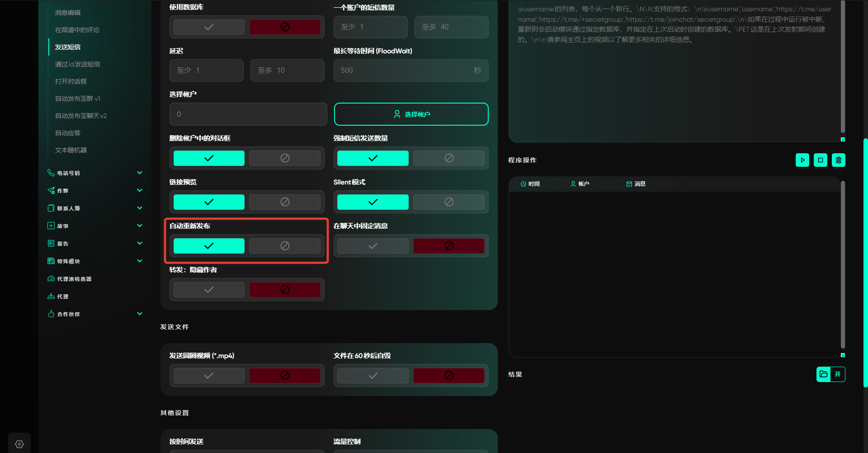Viewport: 868px width, 453px height.
Task: Click the play icon in 程序操作
Action: click(x=802, y=160)
